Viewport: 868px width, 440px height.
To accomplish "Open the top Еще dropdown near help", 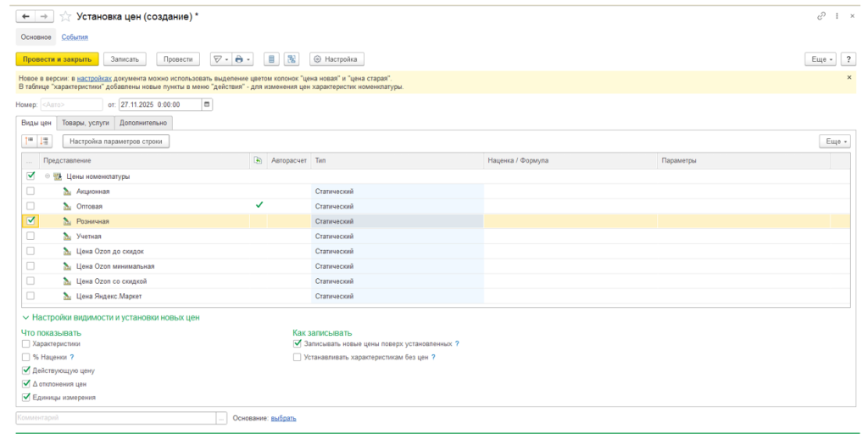I will pos(821,59).
